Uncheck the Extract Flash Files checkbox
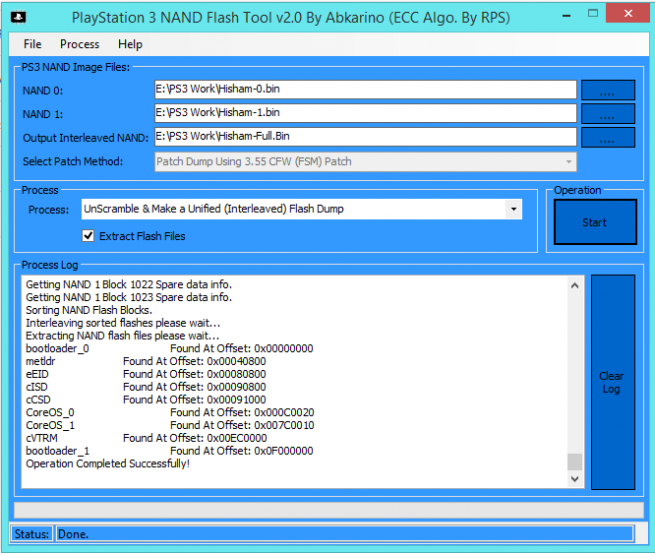 (x=89, y=236)
